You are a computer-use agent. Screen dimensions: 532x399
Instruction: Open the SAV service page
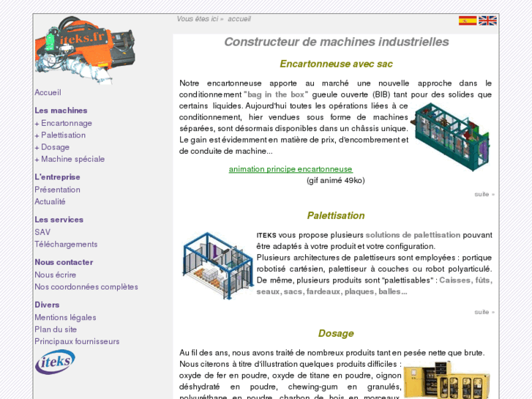[42, 232]
